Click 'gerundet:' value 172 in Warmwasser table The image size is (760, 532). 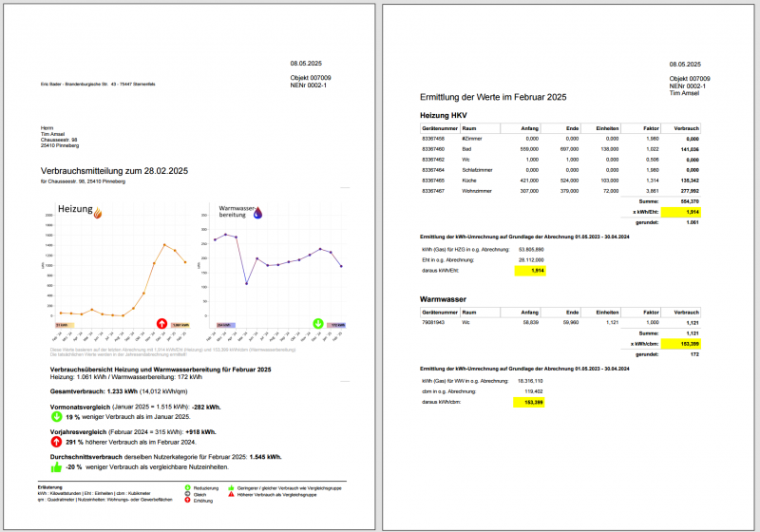click(694, 354)
